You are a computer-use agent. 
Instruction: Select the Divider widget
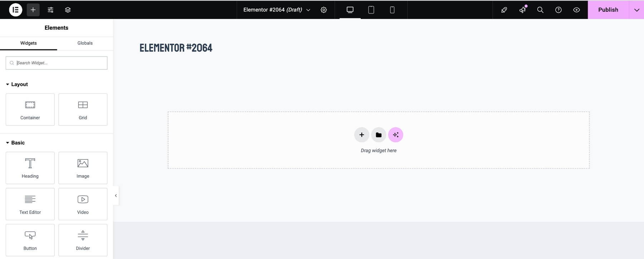point(83,240)
